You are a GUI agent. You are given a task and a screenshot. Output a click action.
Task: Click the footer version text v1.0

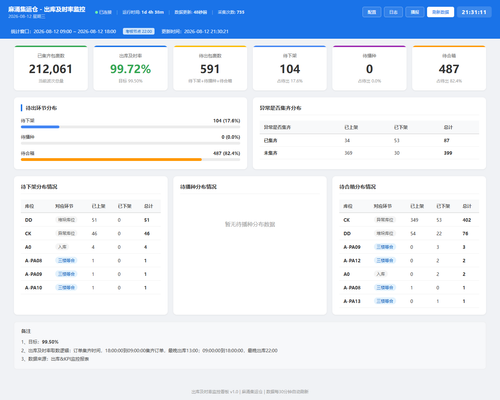coord(234,392)
